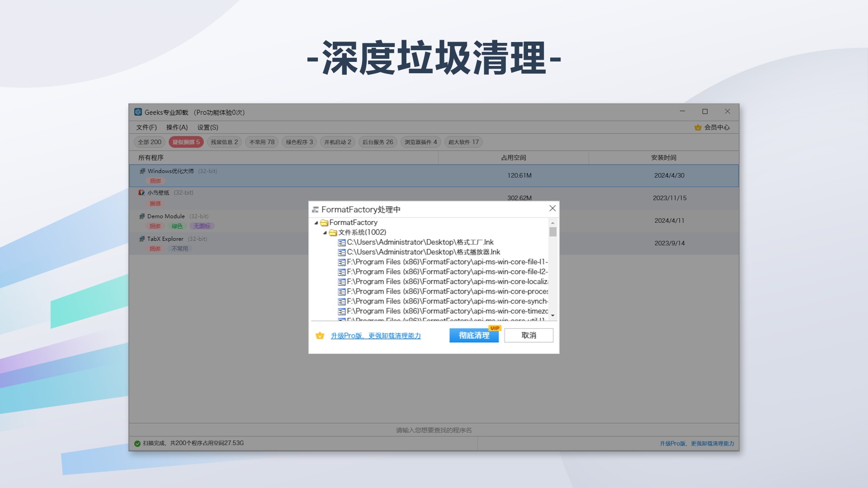Image resolution: width=868 pixels, height=488 pixels.
Task: Click the crown icon next to 升级Pro版 link
Action: coord(320,335)
